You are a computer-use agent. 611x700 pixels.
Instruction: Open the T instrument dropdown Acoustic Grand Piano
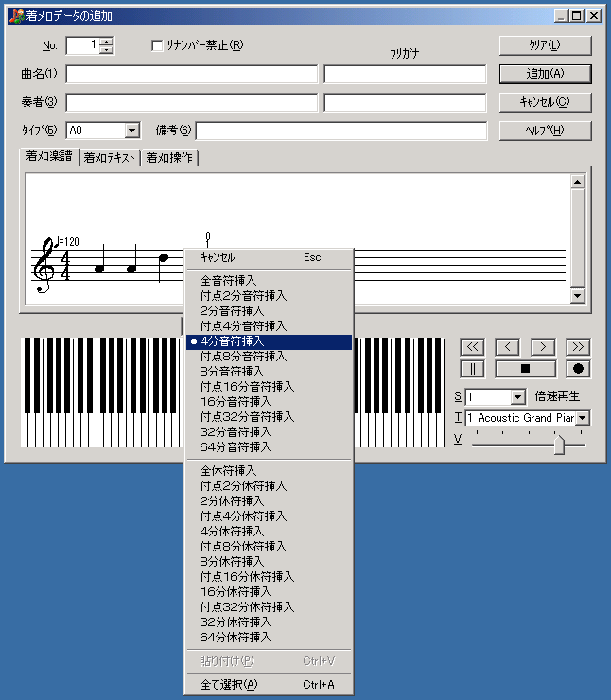(583, 418)
